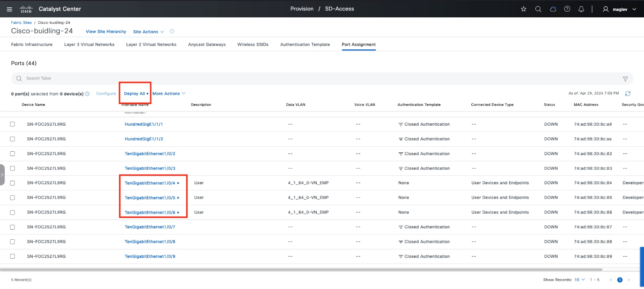Expand the Site Actions dropdown
644x289 pixels.
coord(148,32)
